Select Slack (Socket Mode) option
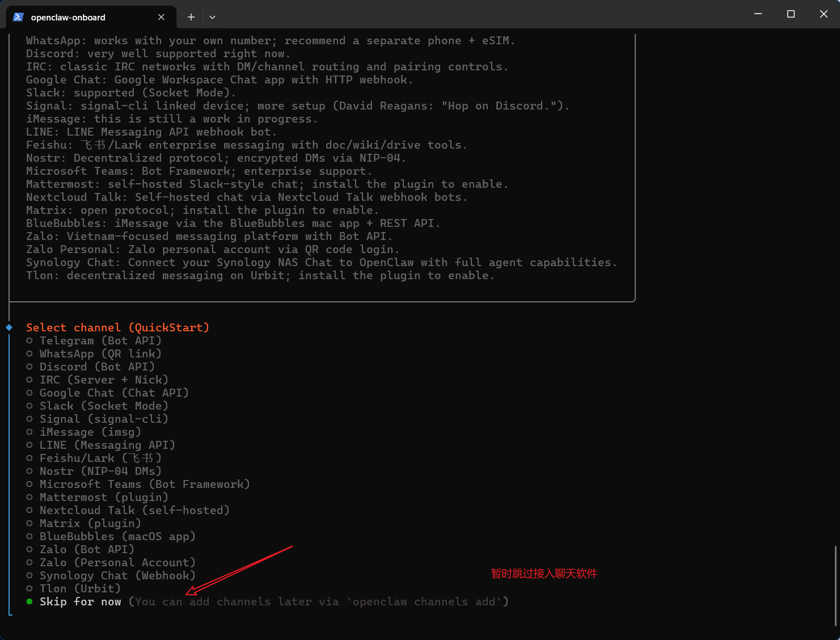The image size is (840, 640). point(98,406)
